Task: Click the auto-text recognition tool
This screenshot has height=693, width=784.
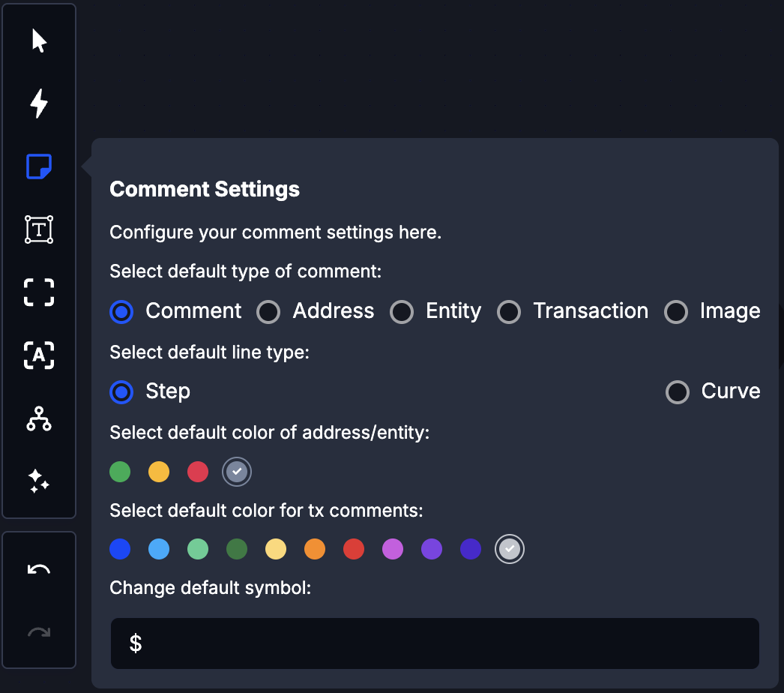Action: 39,355
